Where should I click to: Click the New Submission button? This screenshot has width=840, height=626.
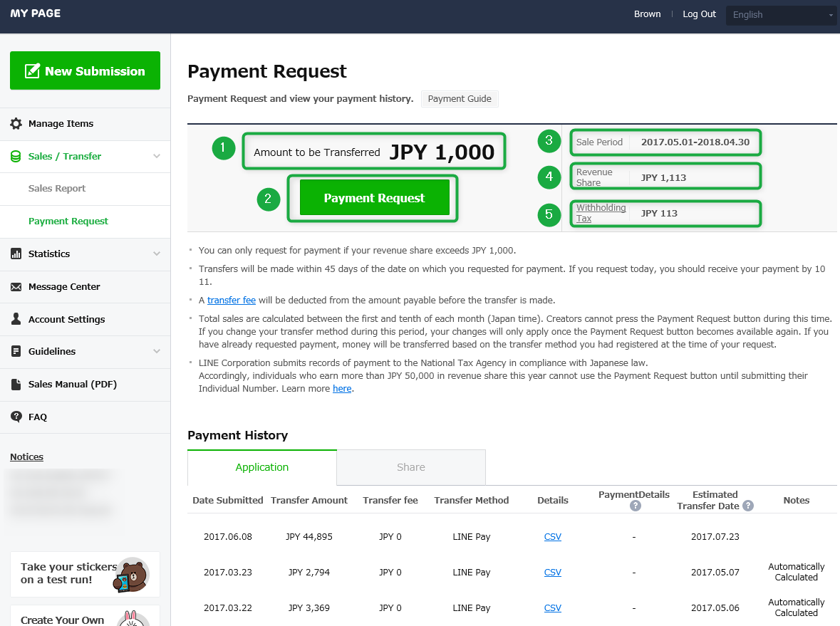[x=85, y=71]
